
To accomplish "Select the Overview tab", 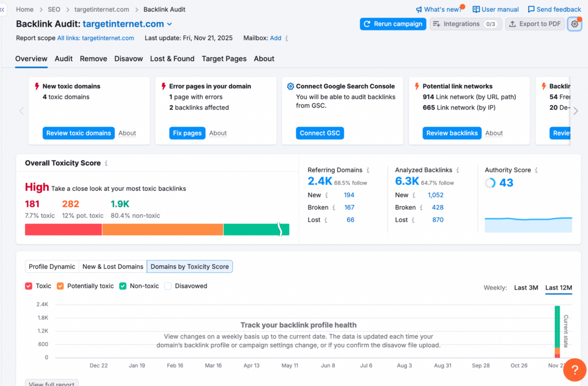I will pyautogui.click(x=31, y=59).
